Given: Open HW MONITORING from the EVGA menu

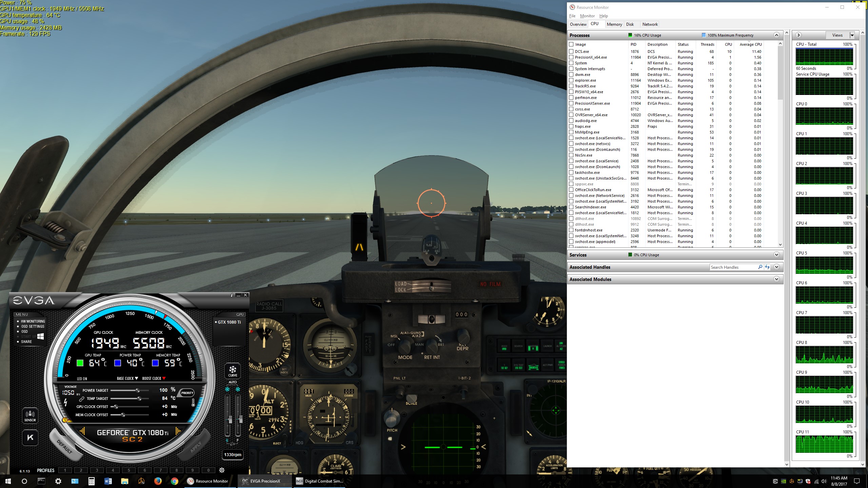Looking at the screenshot, I should (33, 321).
